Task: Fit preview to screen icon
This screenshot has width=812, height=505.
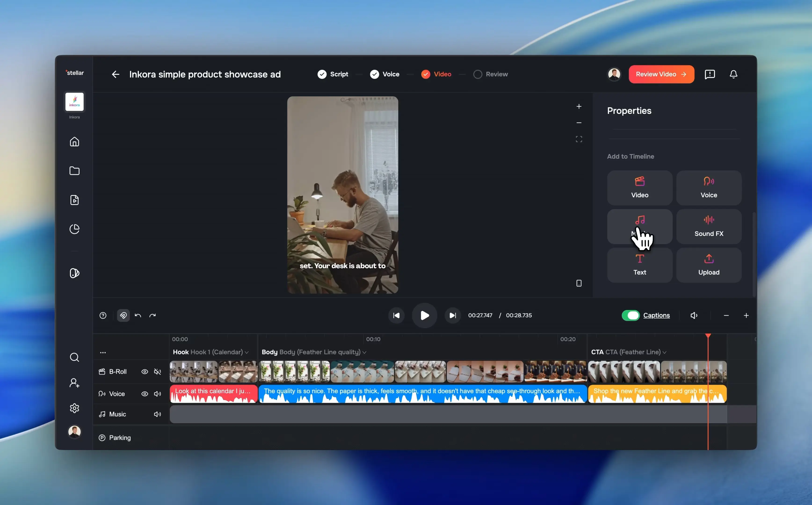Action: point(579,139)
